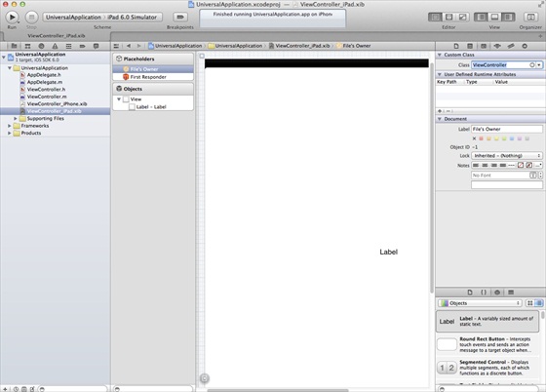546x392 pixels.
Task: Show the Code Snippet library
Action: tap(484, 293)
